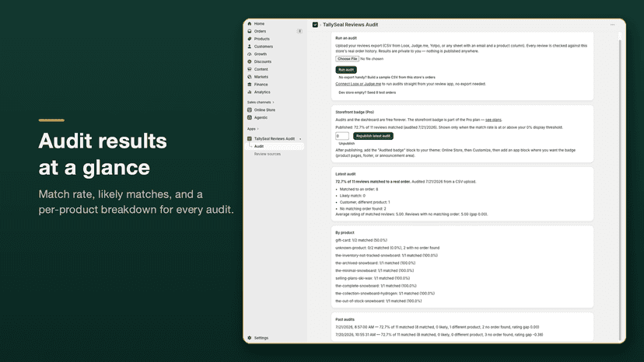Click the 'No file chosen' text
The height and width of the screenshot is (362, 644).
coord(372,59)
